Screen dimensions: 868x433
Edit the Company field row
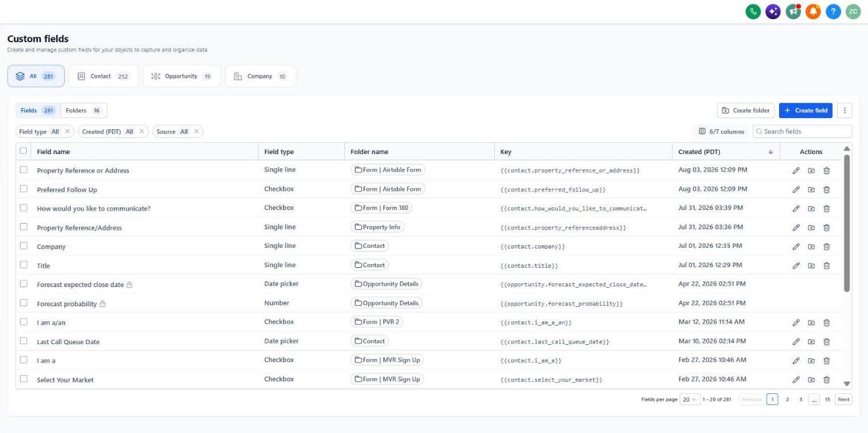(796, 247)
